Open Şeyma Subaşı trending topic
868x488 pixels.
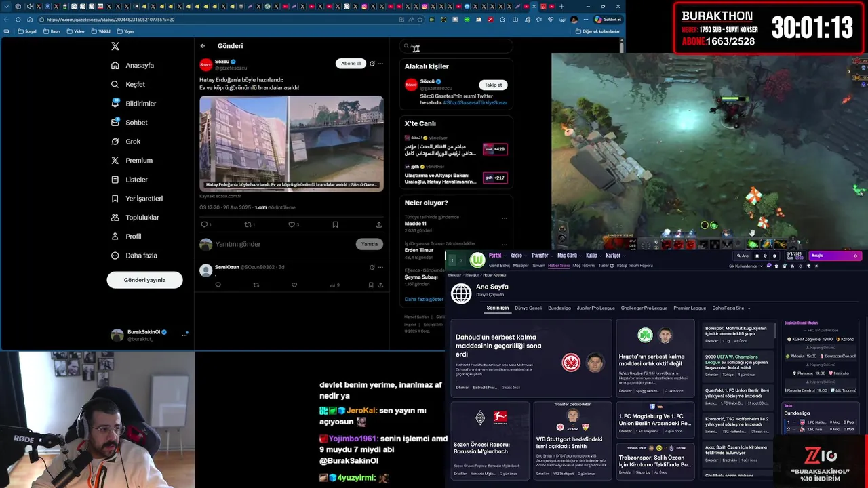(x=421, y=277)
